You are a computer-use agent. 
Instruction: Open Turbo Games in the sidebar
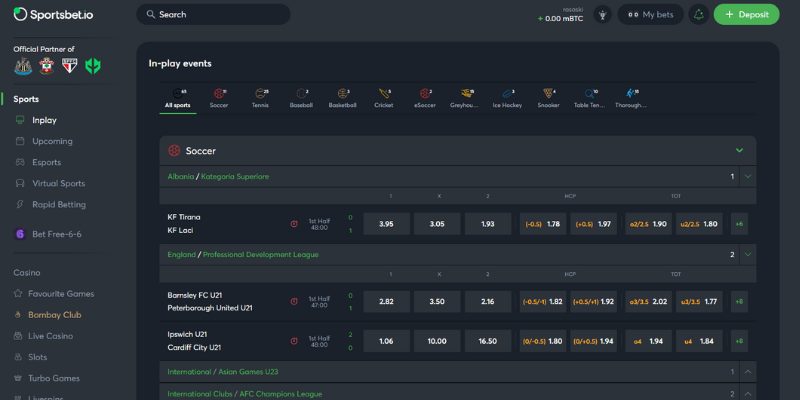point(53,378)
